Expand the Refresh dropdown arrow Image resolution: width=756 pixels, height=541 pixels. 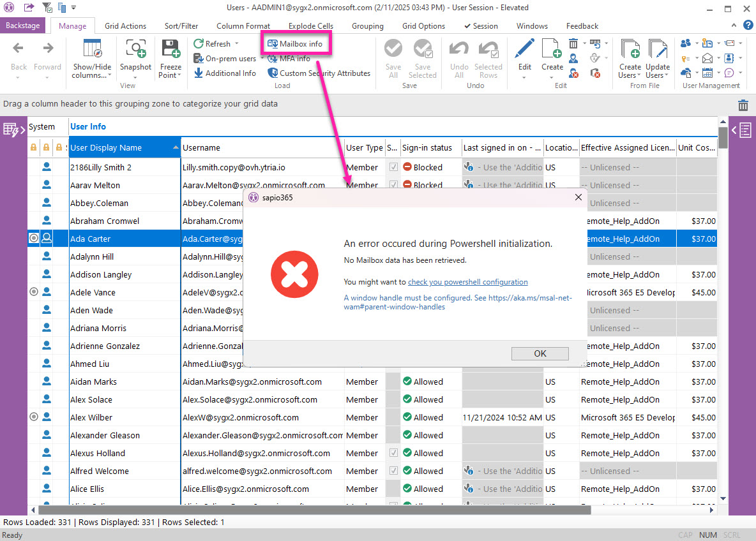pos(237,44)
